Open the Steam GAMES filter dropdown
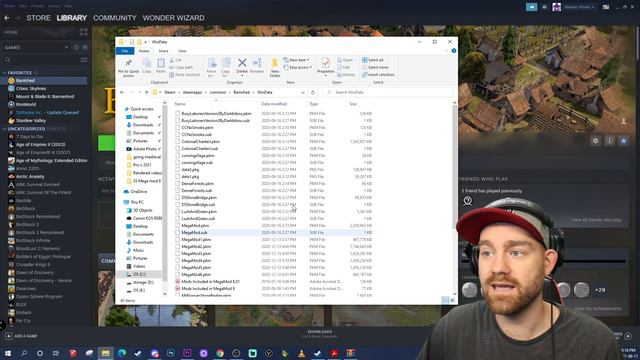The height and width of the screenshot is (360, 640). (x=66, y=47)
